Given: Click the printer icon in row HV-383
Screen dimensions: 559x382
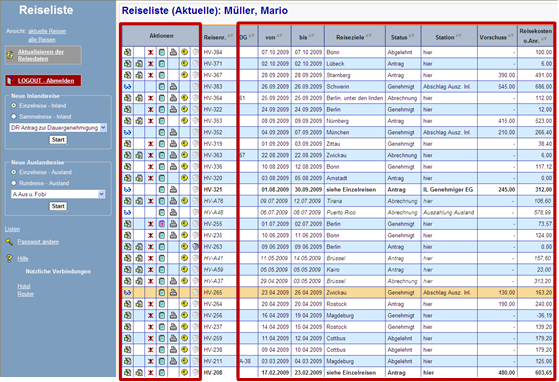Looking at the screenshot, I should 173,87.
